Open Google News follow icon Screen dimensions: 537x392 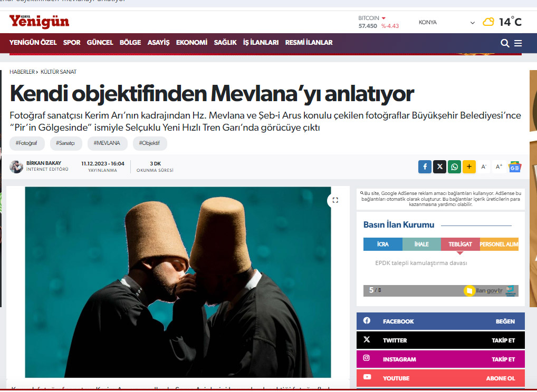tap(515, 167)
